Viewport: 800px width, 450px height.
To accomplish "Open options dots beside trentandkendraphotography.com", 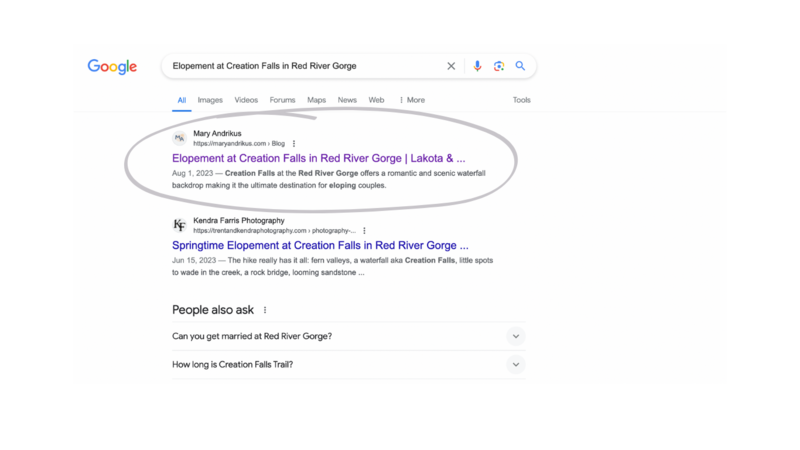I will [364, 231].
